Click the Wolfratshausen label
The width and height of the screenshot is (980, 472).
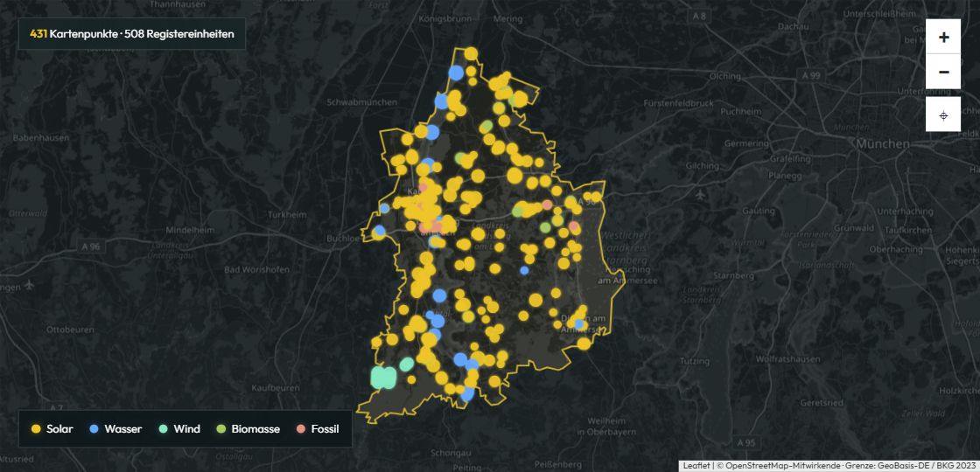pos(788,359)
